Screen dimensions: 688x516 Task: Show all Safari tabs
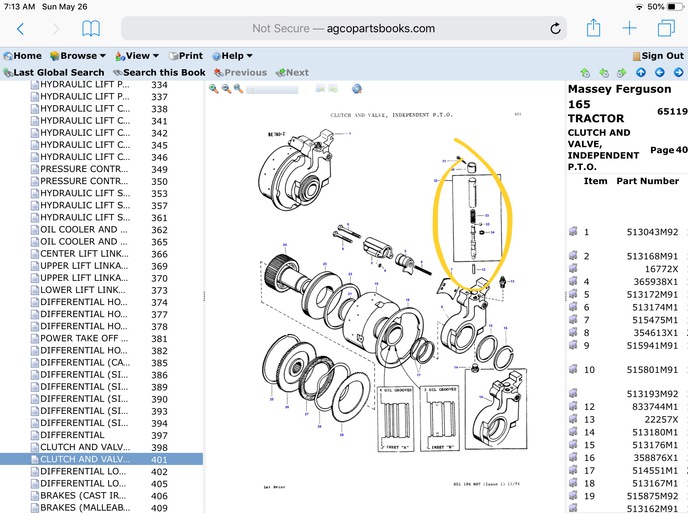[666, 29]
